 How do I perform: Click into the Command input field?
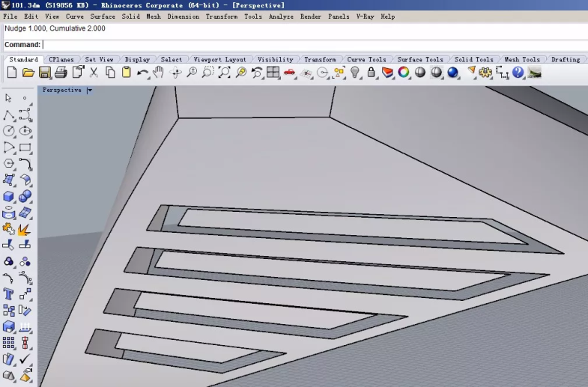[x=300, y=45]
